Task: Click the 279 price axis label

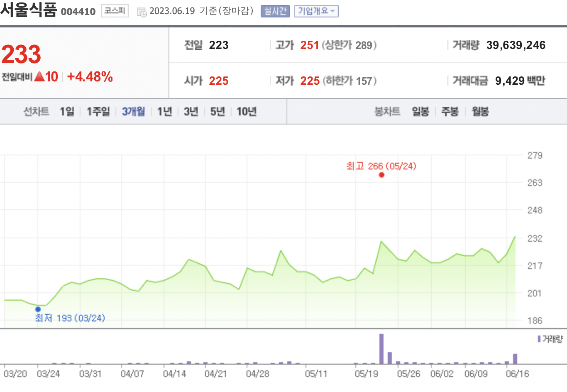Action: point(535,155)
